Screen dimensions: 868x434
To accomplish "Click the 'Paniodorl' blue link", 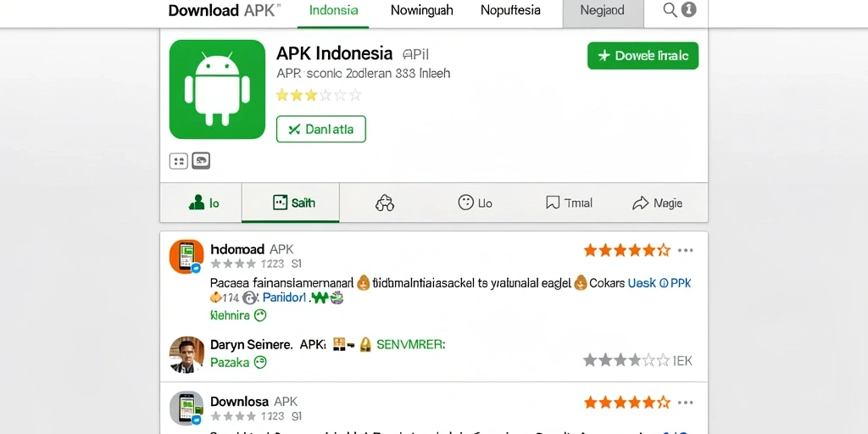I will pyautogui.click(x=284, y=298).
